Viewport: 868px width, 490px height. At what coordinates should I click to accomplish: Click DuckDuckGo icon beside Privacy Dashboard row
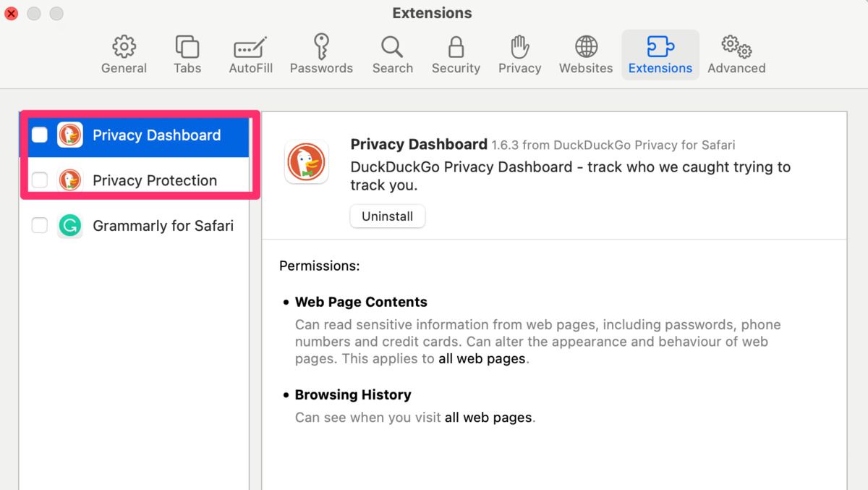[x=70, y=135]
